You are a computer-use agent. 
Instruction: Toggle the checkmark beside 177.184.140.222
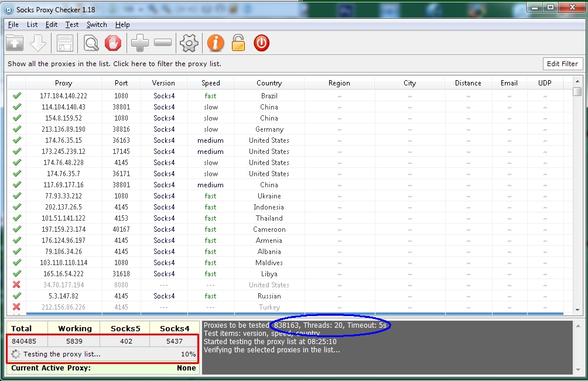coord(16,95)
